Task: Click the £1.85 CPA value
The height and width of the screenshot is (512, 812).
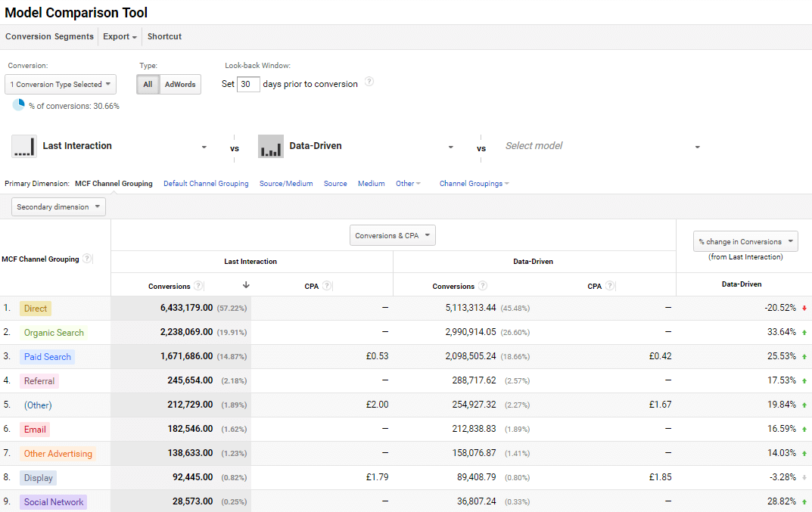Action: pyautogui.click(x=660, y=476)
